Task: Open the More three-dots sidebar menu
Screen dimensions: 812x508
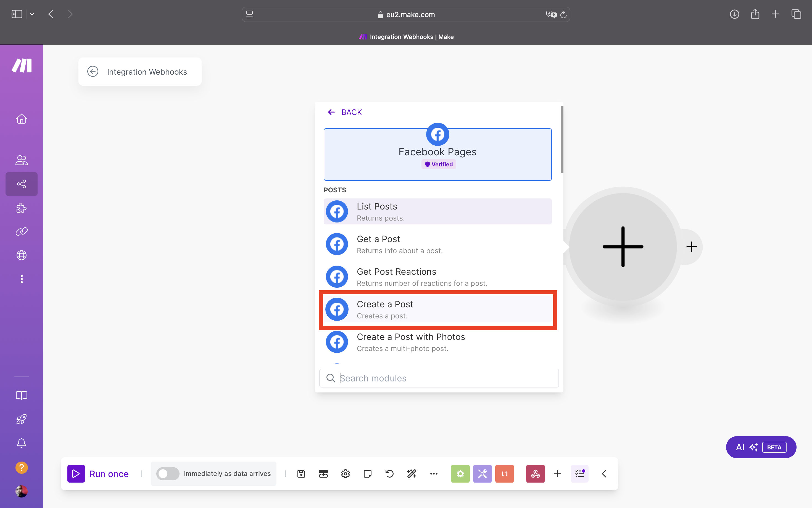Action: [22, 279]
